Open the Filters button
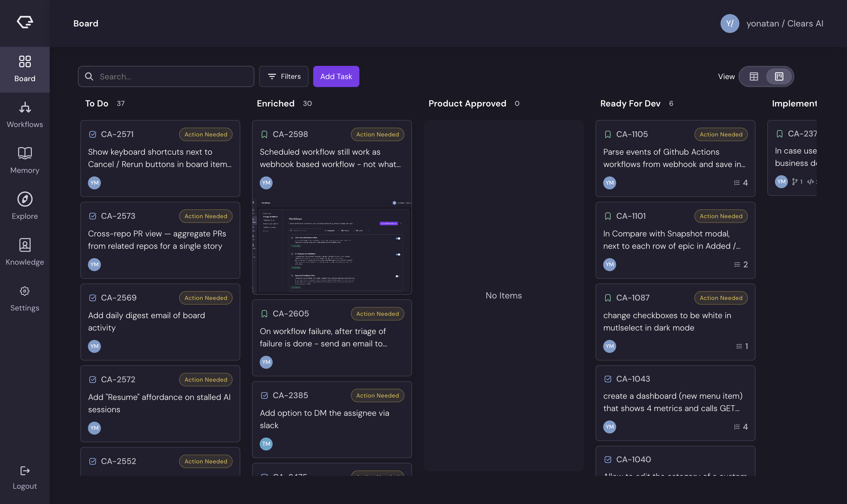The width and height of the screenshot is (847, 504). tap(284, 76)
